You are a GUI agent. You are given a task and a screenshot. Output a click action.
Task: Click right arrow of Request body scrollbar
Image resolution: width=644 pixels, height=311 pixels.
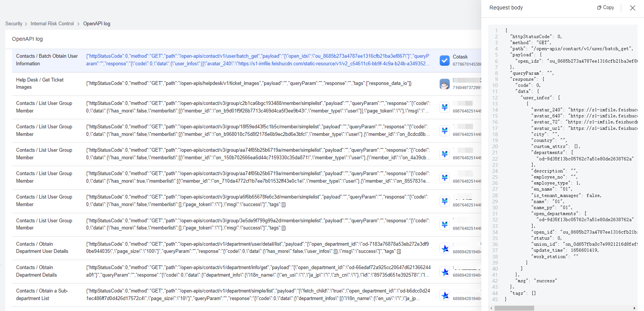click(635, 308)
